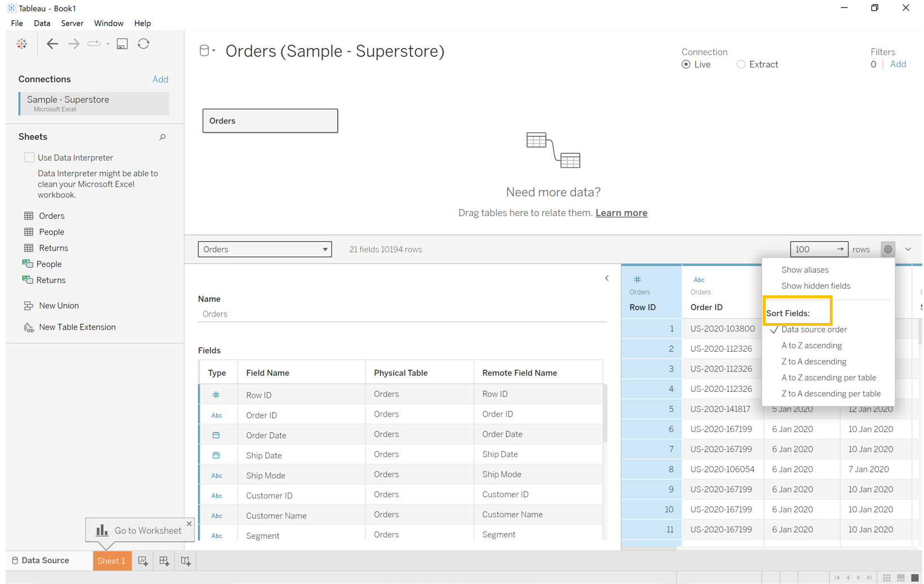The image size is (924, 584).
Task: Go back using the back arrow icon
Action: click(52, 43)
